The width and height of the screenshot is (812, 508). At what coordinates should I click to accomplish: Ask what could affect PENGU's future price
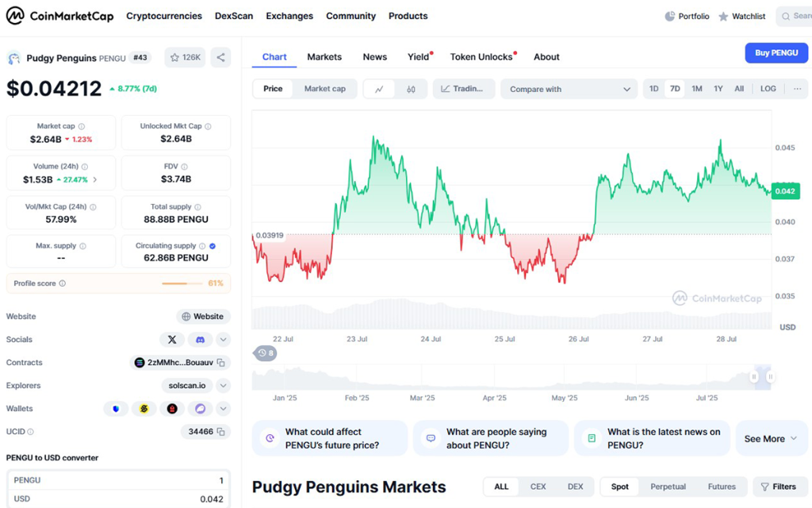[330, 438]
